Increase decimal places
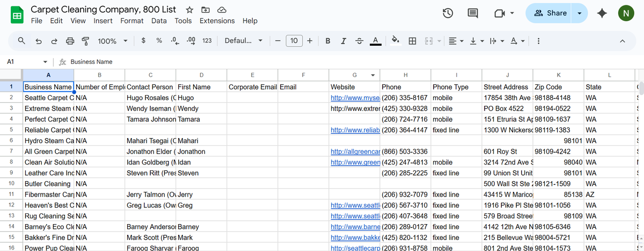644x251 pixels. click(x=191, y=40)
